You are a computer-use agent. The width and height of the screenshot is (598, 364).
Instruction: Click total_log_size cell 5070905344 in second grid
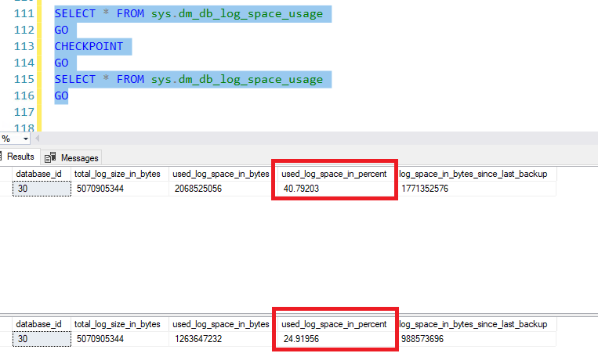100,339
